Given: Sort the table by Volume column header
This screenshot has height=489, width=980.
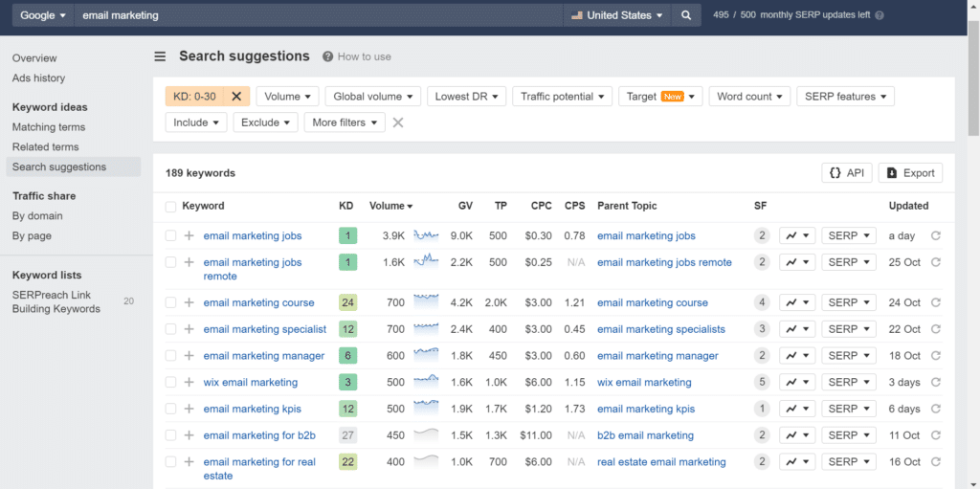Looking at the screenshot, I should [390, 206].
